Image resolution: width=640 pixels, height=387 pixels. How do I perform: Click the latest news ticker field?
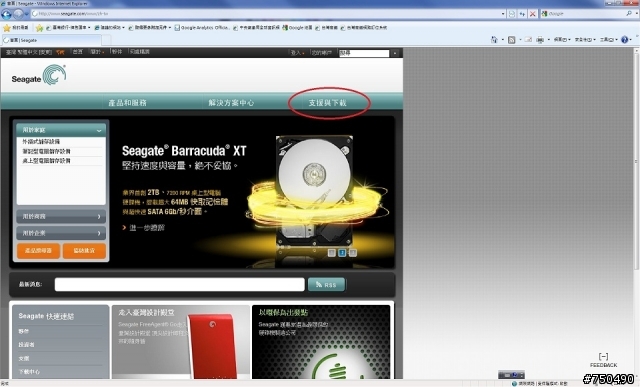(180, 285)
